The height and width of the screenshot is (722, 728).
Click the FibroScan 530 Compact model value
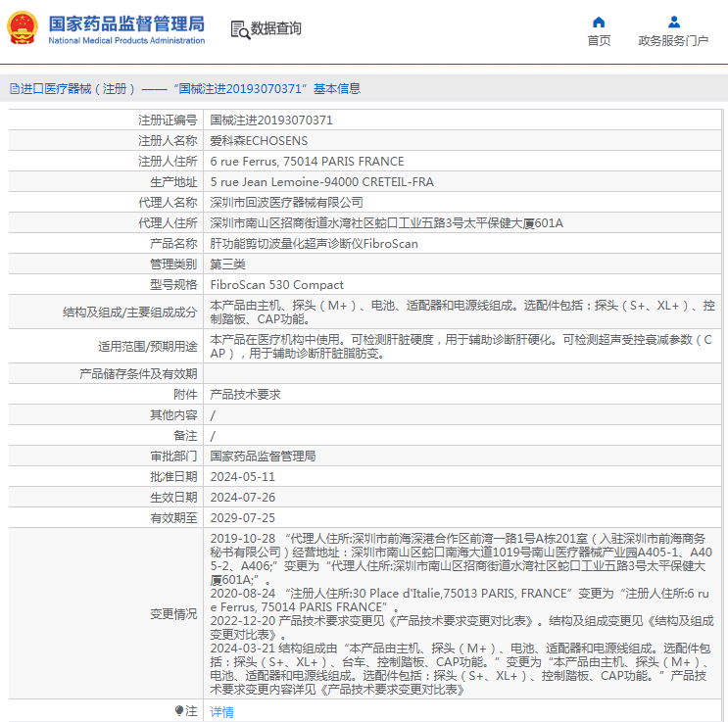coord(277,285)
